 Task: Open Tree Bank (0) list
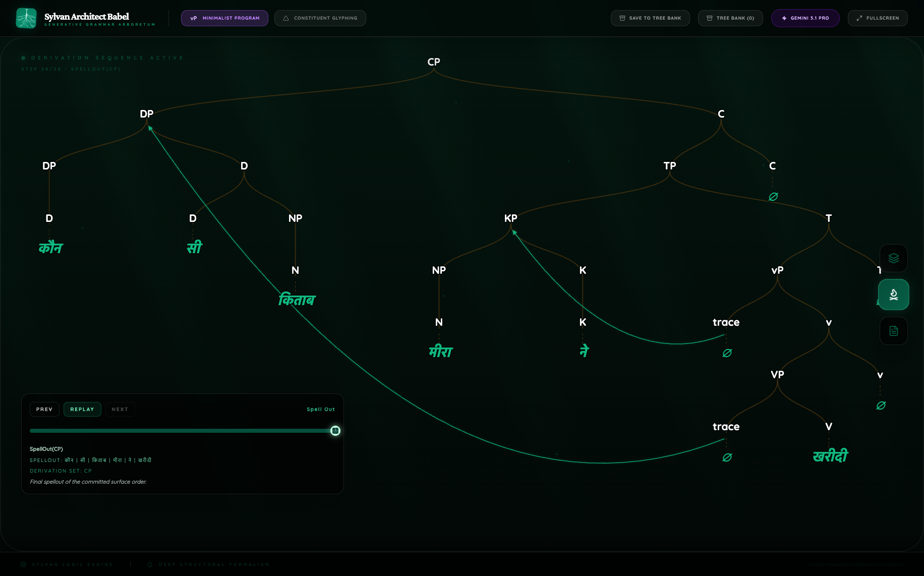click(730, 18)
